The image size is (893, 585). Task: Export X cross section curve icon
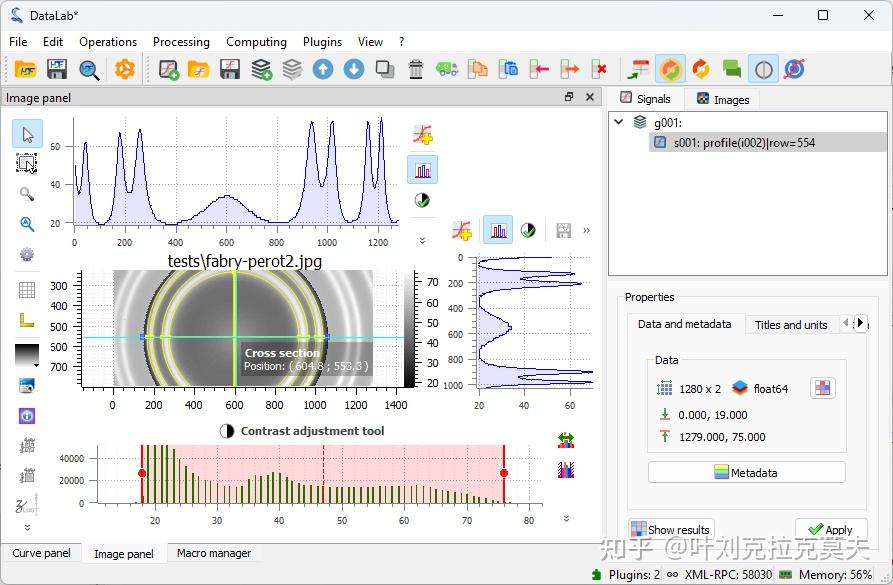tap(423, 134)
